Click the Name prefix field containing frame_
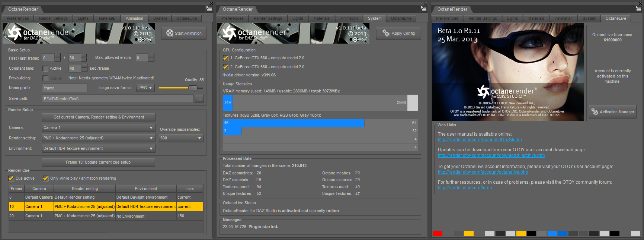Viewport: 644px width, 240px height. pos(65,88)
